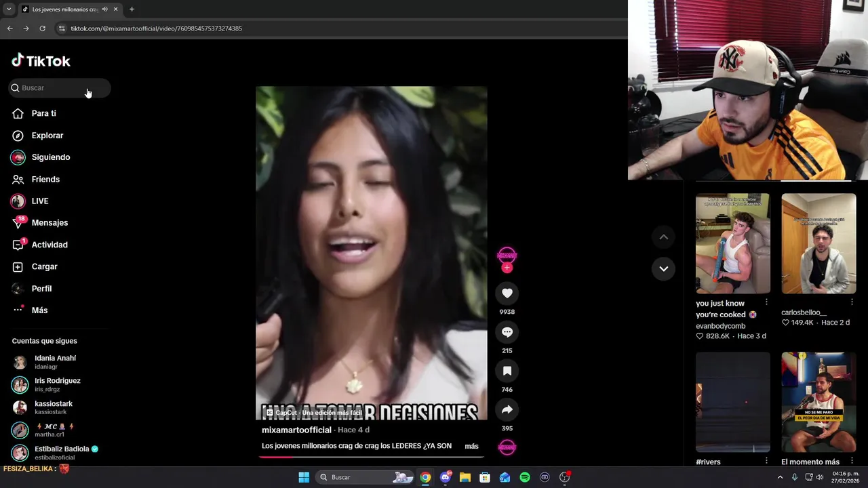This screenshot has width=868, height=488.
Task: Click the microphone icon in system tray
Action: 795,477
